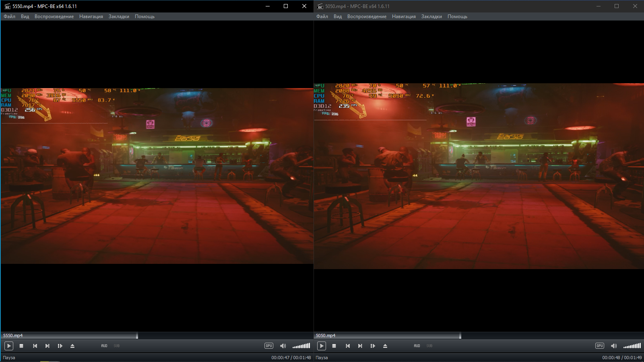Open Воспроизведение menu in 5550.mp4 window
Screen dimensions: 644x362
click(54, 16)
